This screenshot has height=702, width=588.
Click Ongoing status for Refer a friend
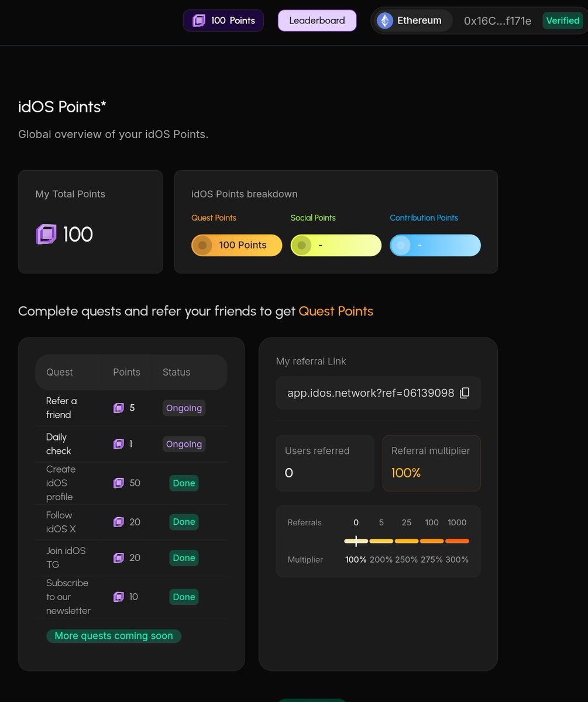[x=184, y=408]
